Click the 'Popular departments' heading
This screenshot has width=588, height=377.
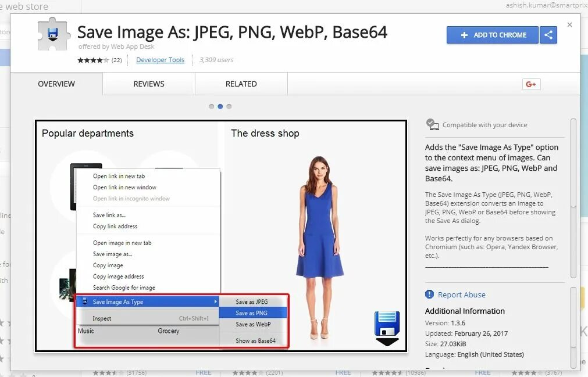pyautogui.click(x=88, y=133)
